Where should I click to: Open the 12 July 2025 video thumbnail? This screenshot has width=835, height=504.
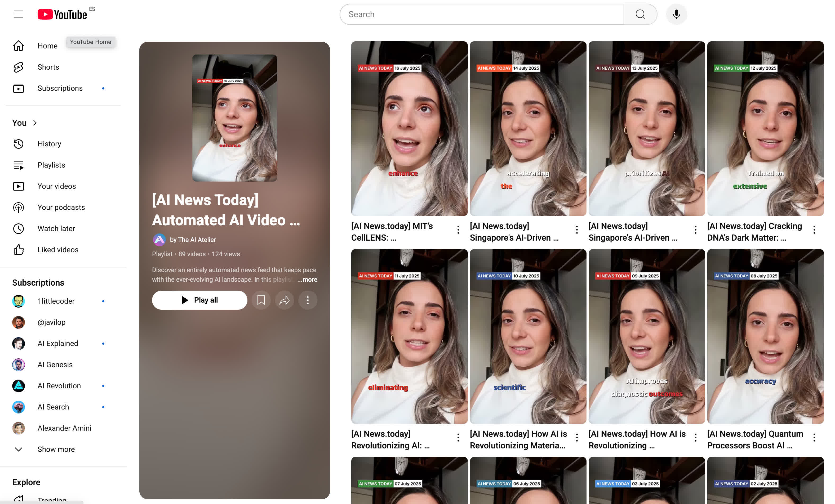click(x=765, y=129)
